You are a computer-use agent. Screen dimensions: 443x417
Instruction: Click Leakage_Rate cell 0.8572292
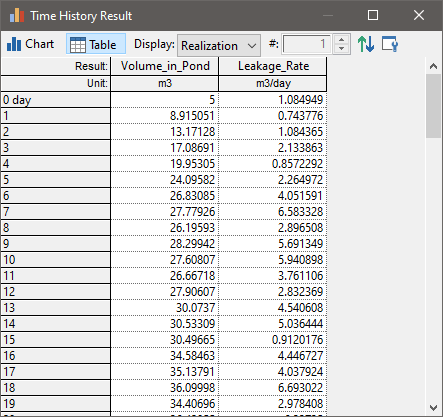273,164
